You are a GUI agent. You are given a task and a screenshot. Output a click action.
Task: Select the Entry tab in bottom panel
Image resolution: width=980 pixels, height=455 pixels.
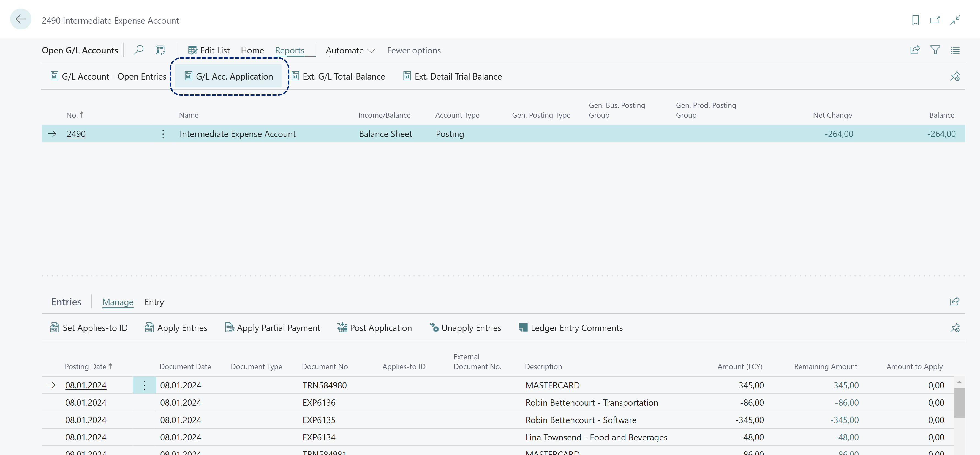coord(154,302)
